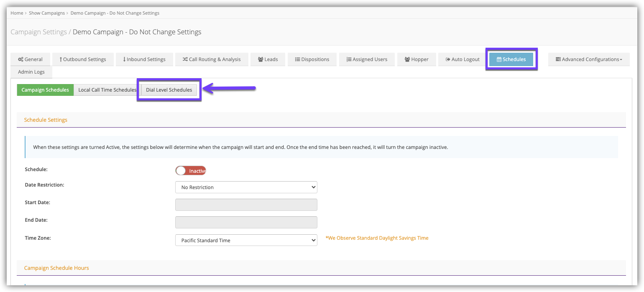644x292 pixels.
Task: Click the Campaign Schedules button
Action: (x=45, y=90)
